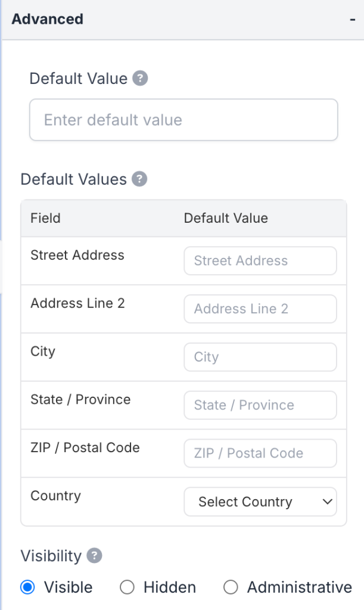Choose Administrative visibility option

click(231, 587)
